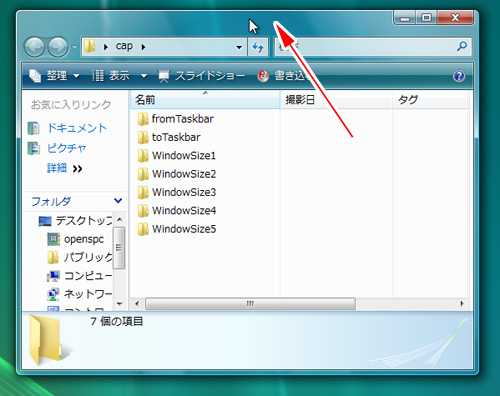This screenshot has height=396, width=500.
Task: Open the ドキュメント favorite link
Action: coord(77,128)
